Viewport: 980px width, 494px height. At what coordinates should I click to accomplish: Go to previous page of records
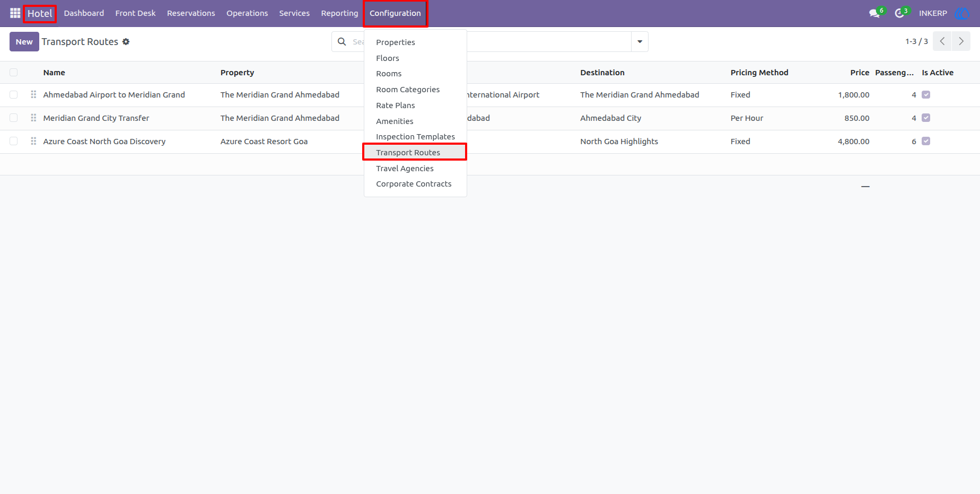942,41
